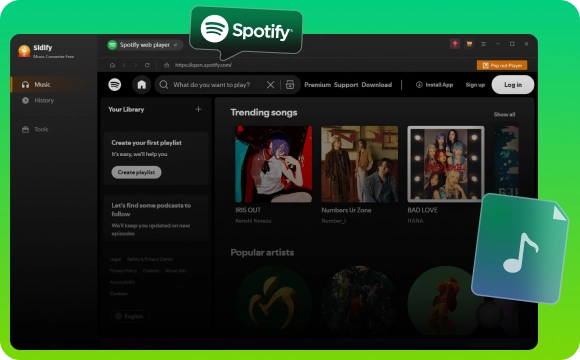
Task: Click the IRIS OUT song title
Action: click(x=248, y=210)
